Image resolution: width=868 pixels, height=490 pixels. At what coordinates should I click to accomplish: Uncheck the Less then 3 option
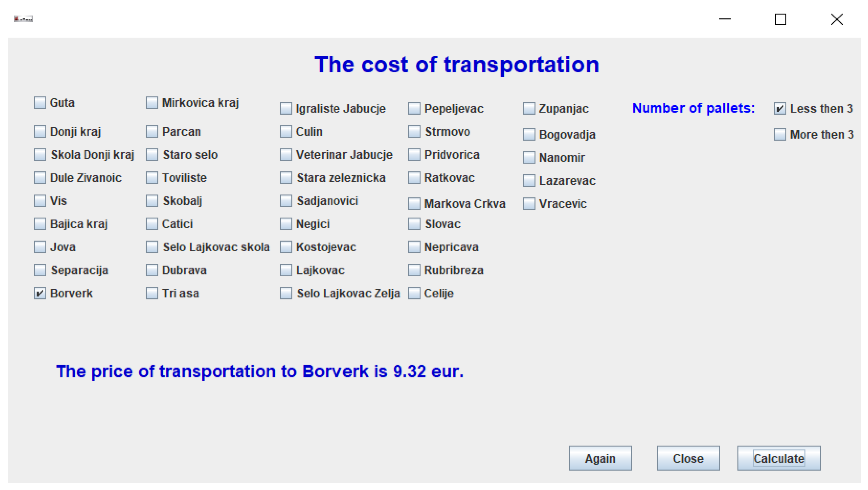[779, 109]
